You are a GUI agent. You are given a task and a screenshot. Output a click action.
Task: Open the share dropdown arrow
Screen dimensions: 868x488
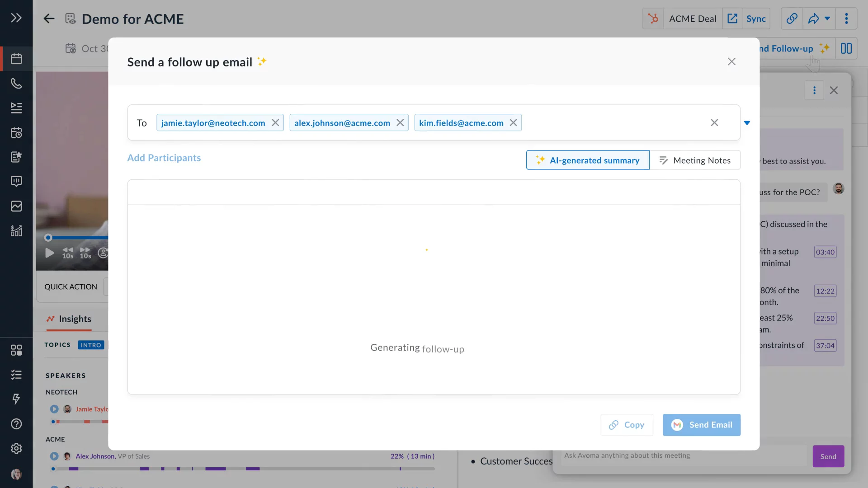(x=827, y=19)
